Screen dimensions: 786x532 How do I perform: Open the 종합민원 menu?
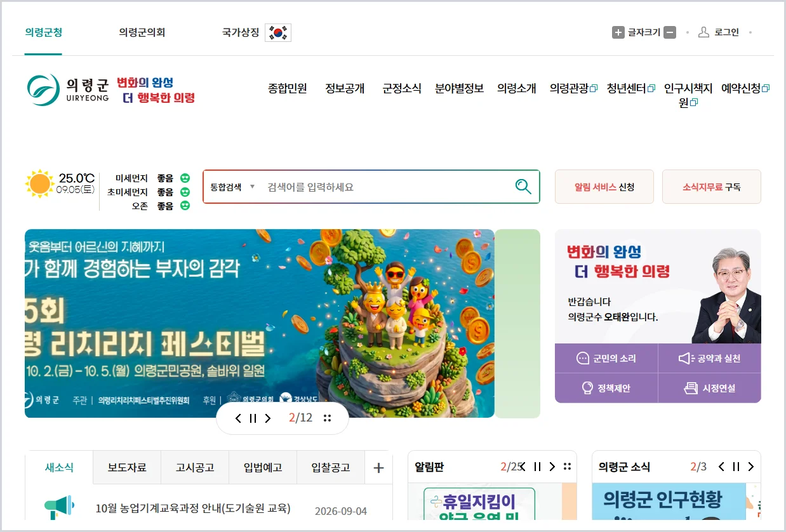point(288,89)
